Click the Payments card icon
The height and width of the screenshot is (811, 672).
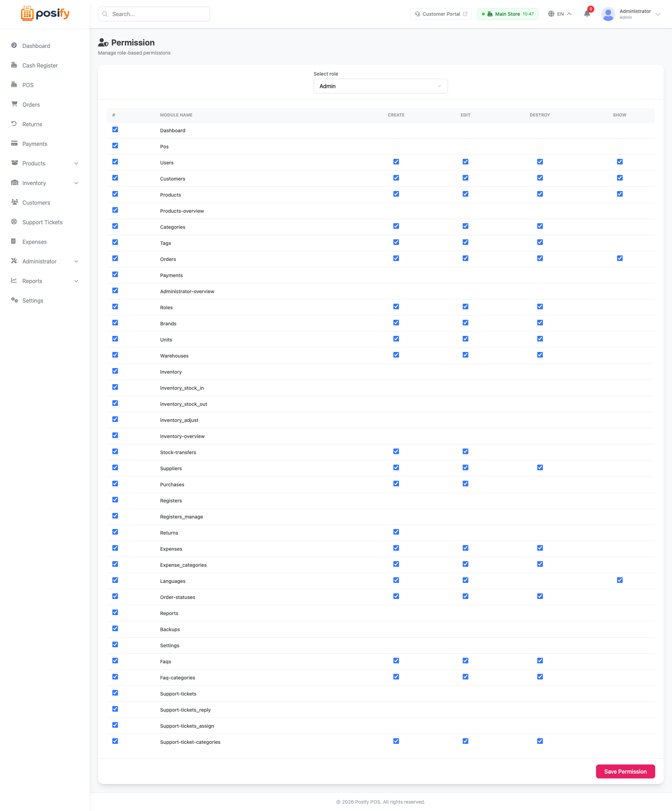[x=14, y=143]
